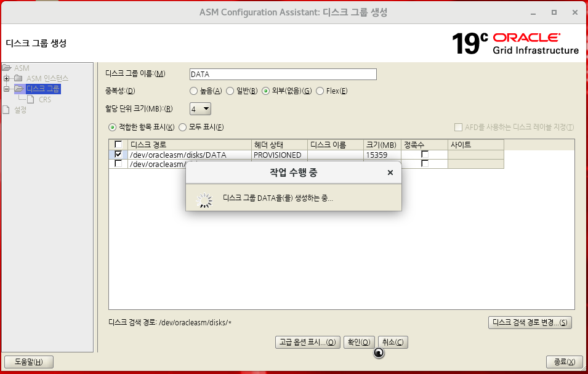Click the 디스크 이름 column header
Screen dimensions: 588x374
(336, 145)
